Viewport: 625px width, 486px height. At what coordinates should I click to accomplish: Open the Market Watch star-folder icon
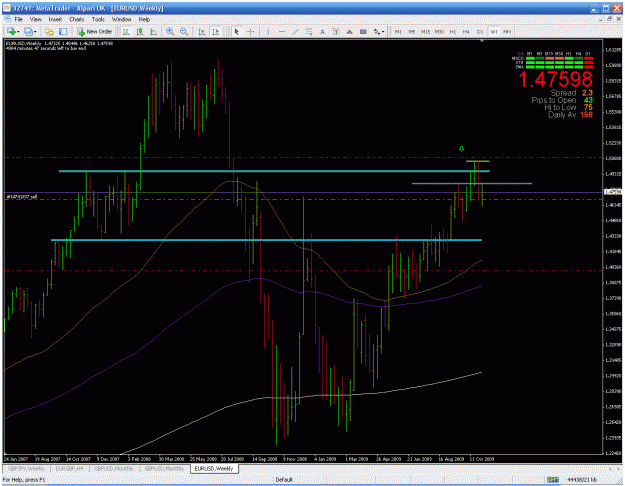[49, 31]
